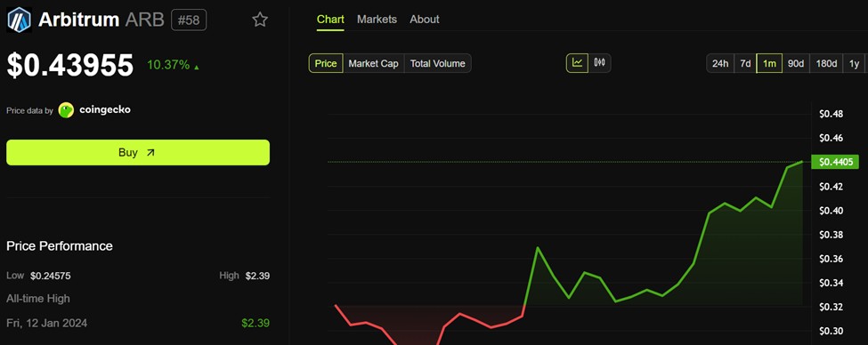Click the Price Performance heading

(60, 246)
